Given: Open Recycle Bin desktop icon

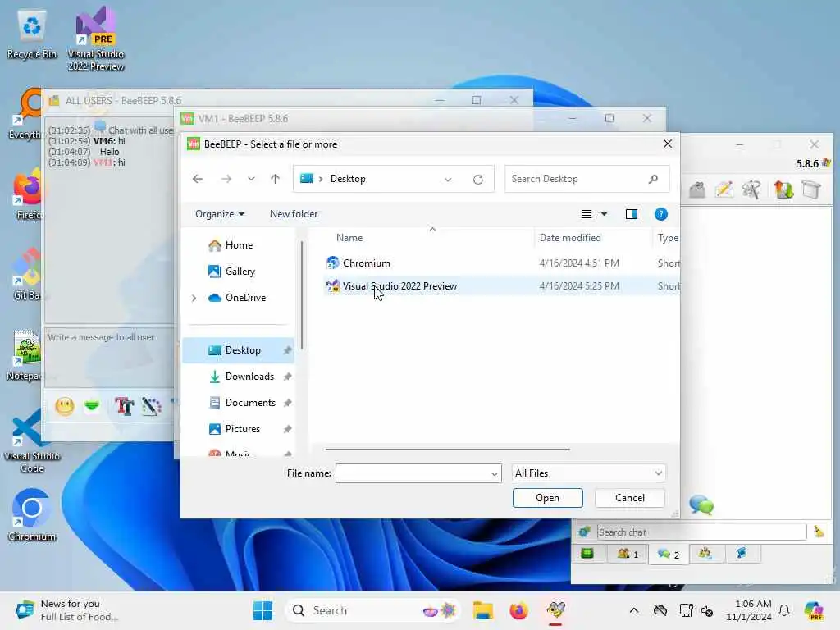Looking at the screenshot, I should coord(32,34).
